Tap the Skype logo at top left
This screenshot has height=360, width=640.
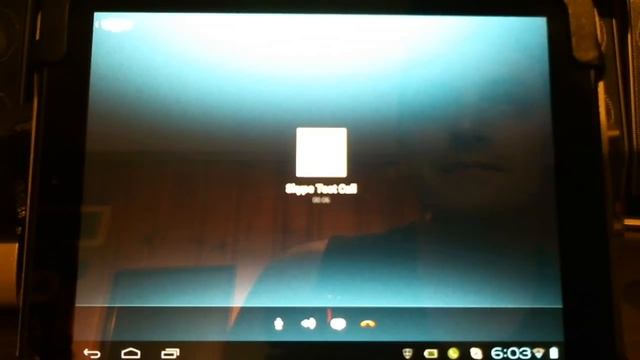116,25
